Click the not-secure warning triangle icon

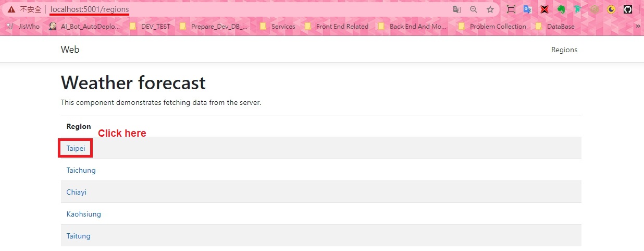tap(11, 9)
